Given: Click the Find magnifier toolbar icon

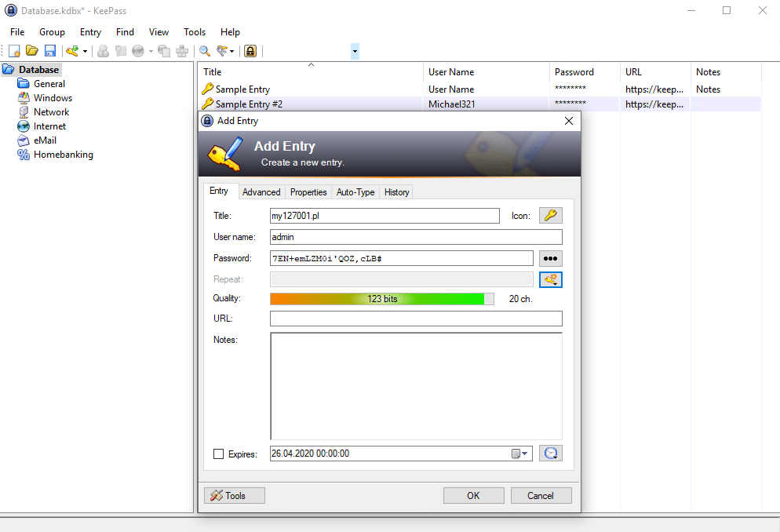Looking at the screenshot, I should click(x=205, y=51).
